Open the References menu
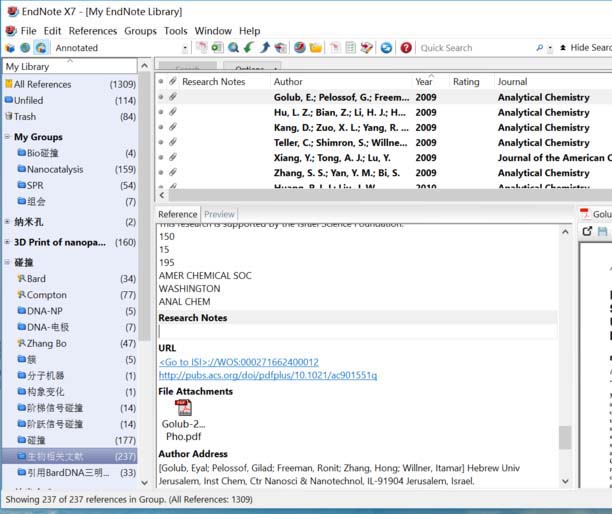Screen dimensions: 612x514 point(92,31)
